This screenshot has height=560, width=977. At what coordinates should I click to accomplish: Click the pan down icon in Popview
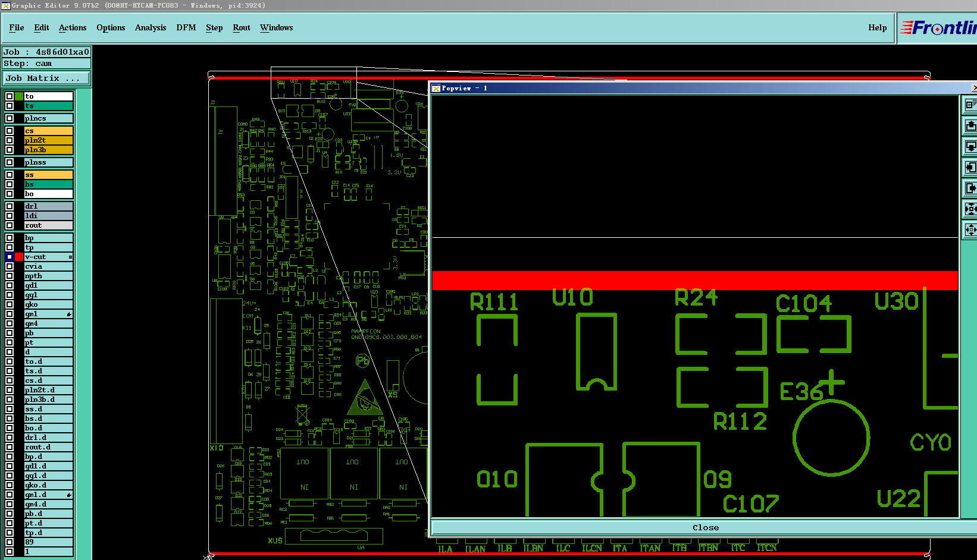970,146
